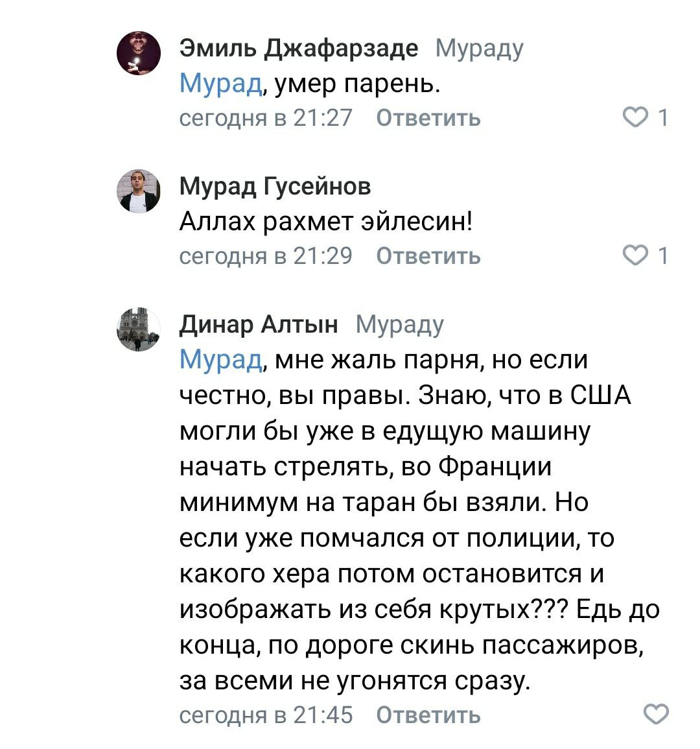Open Эмиль Джафарзаде's avatar picture

(x=138, y=53)
